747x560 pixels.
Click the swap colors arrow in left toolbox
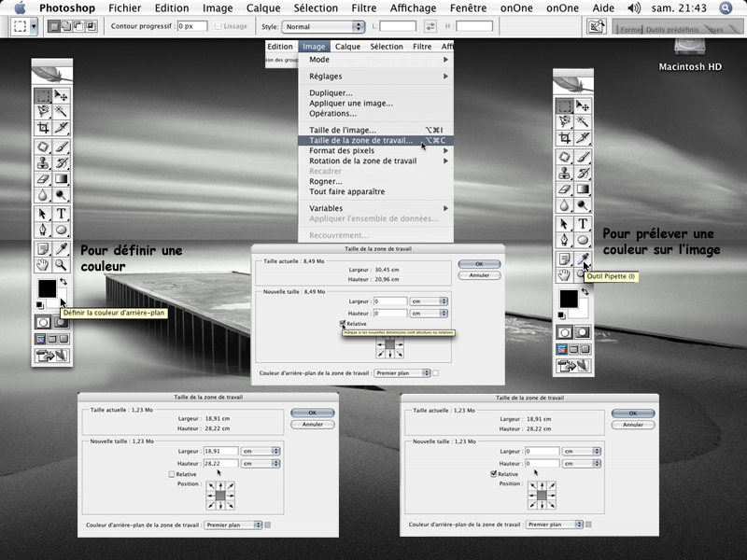(x=63, y=282)
